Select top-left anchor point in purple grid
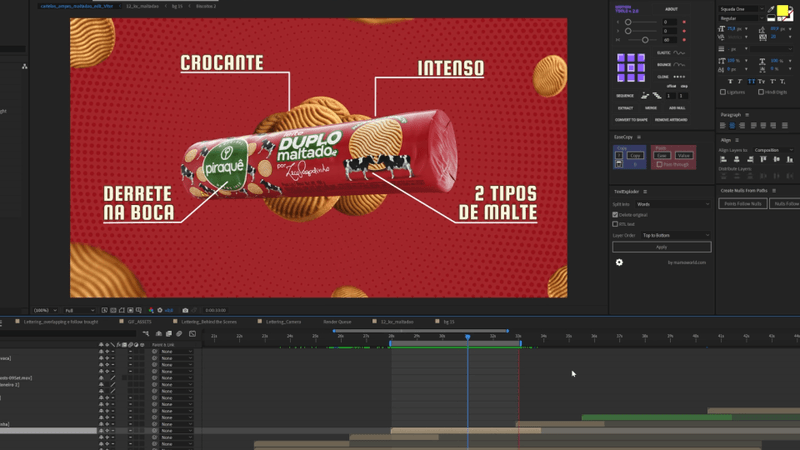 (x=621, y=58)
